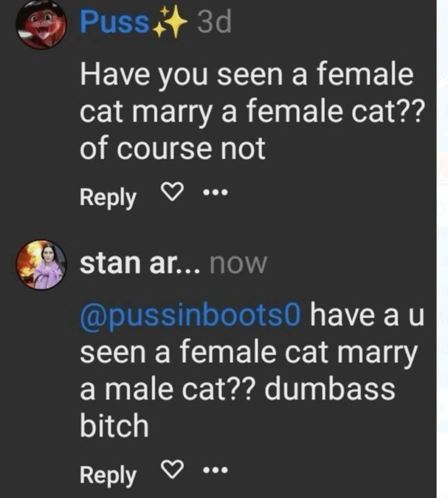Reply to the Puss comment
This screenshot has height=498, width=448.
click(108, 198)
